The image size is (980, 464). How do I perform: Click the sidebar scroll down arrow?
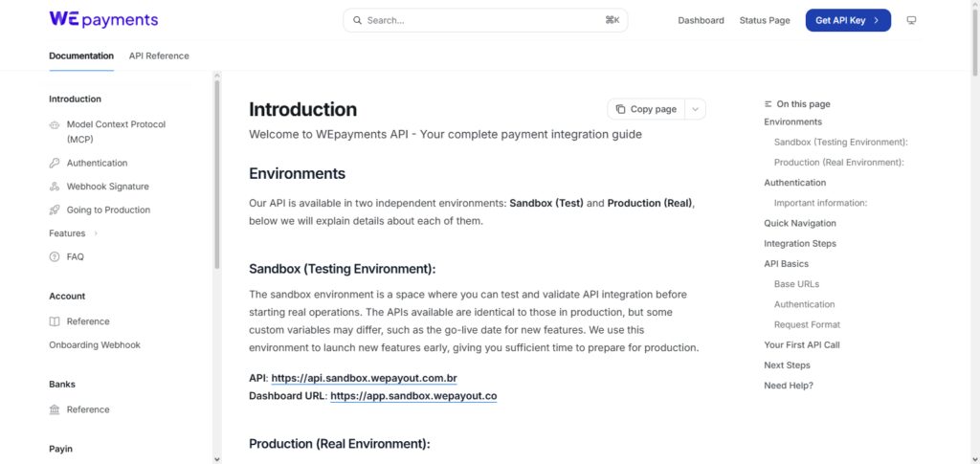pyautogui.click(x=217, y=459)
